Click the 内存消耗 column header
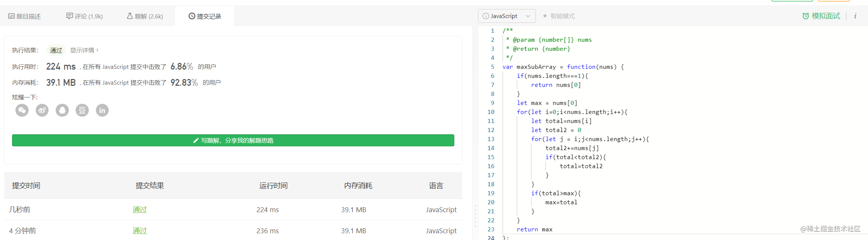The width and height of the screenshot is (868, 240). pyautogui.click(x=358, y=185)
